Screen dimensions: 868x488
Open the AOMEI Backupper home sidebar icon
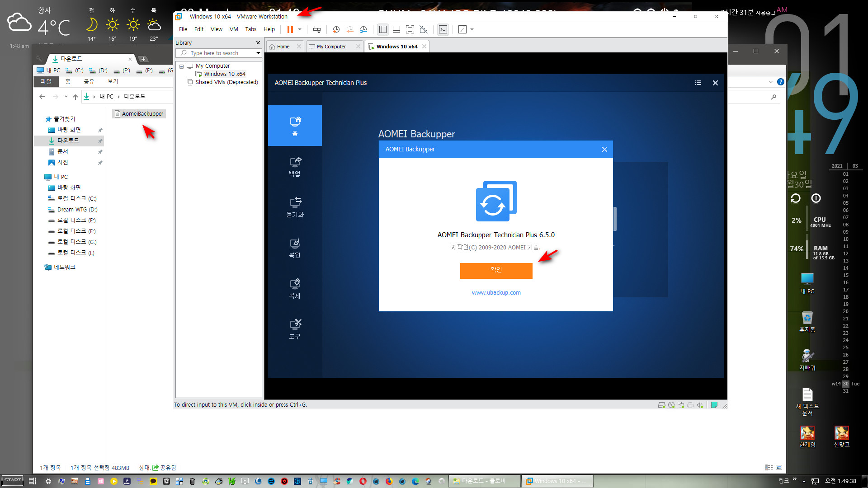[295, 126]
